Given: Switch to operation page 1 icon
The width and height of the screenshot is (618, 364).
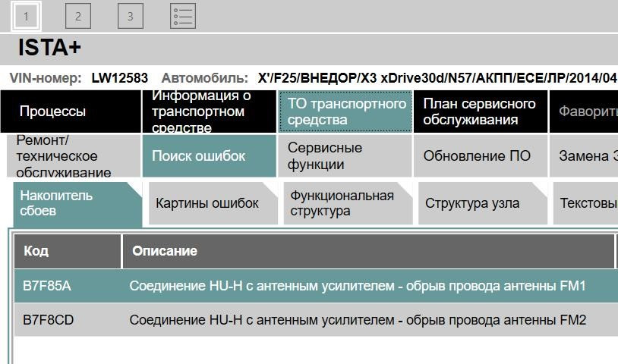Looking at the screenshot, I should tap(26, 16).
